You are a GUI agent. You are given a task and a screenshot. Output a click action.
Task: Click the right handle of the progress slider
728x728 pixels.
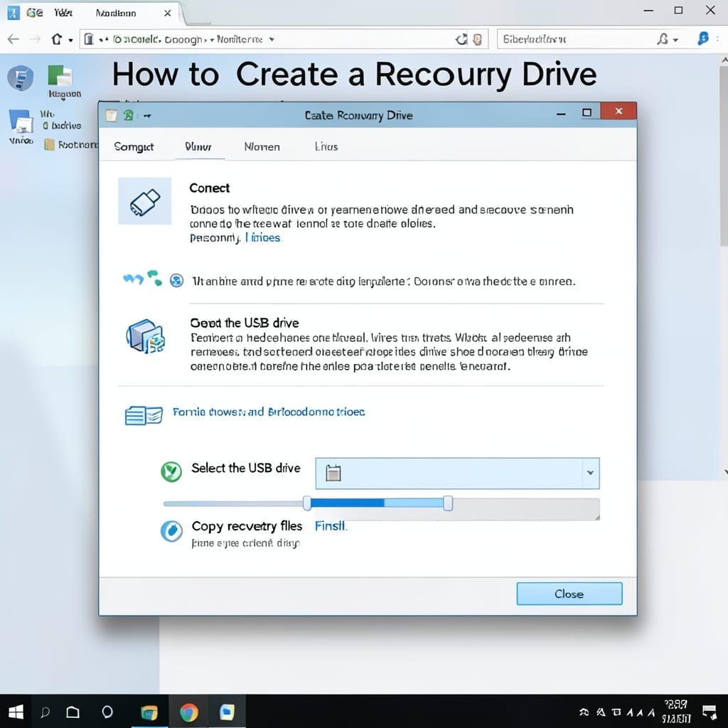point(448,503)
